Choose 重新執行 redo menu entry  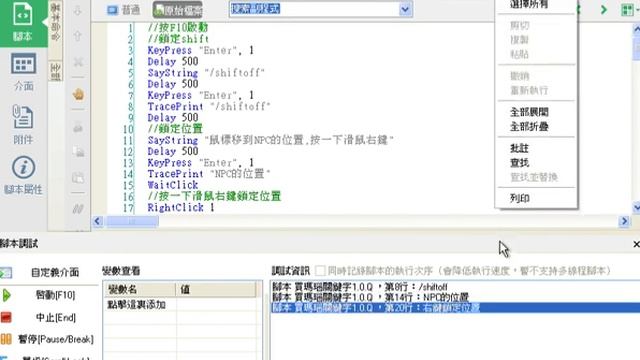(x=529, y=90)
